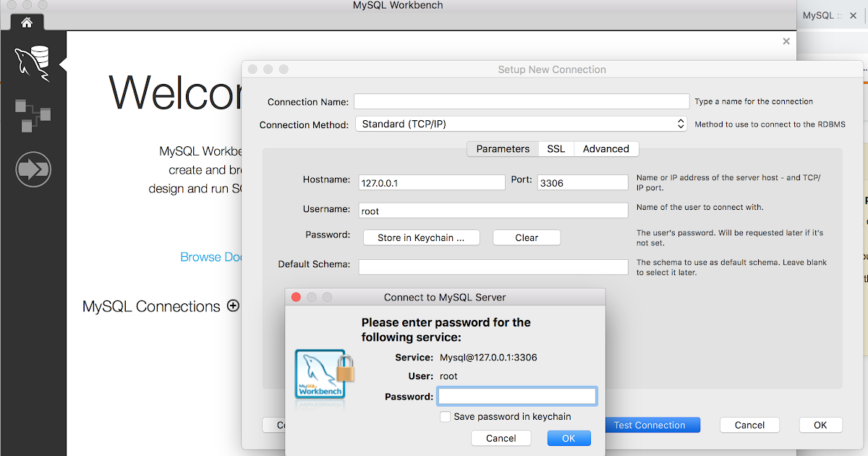Image resolution: width=868 pixels, height=456 pixels.
Task: Clear the stored password
Action: click(x=527, y=237)
